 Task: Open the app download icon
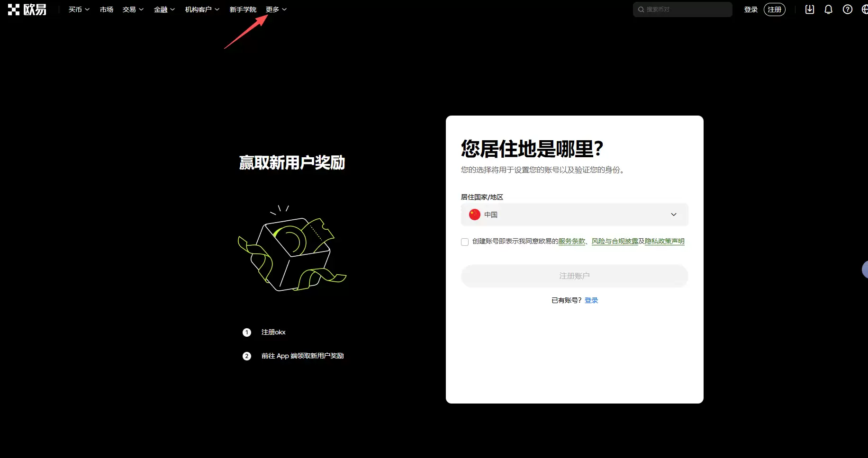[x=809, y=9]
